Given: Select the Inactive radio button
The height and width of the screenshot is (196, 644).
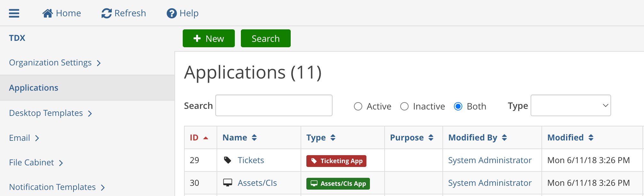Looking at the screenshot, I should tap(405, 106).
